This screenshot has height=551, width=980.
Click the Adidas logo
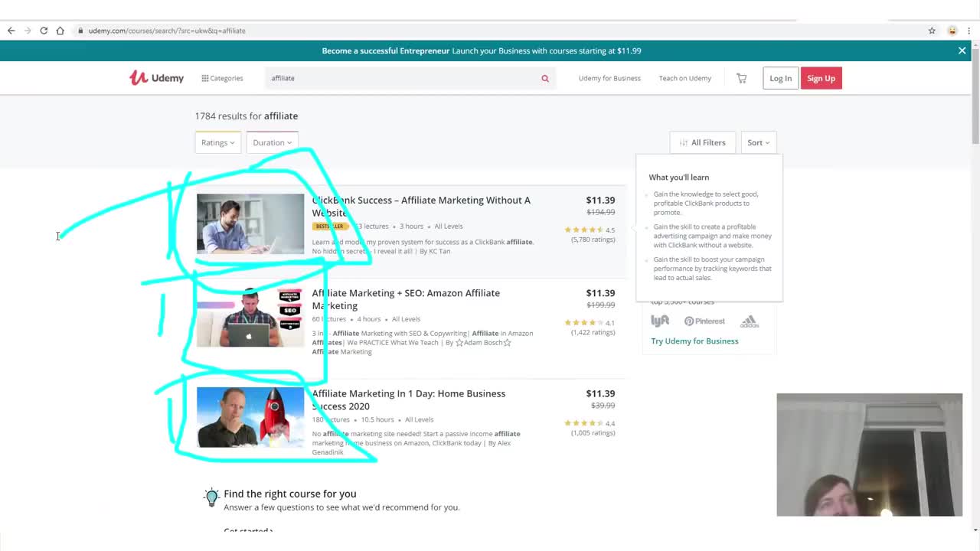(750, 321)
